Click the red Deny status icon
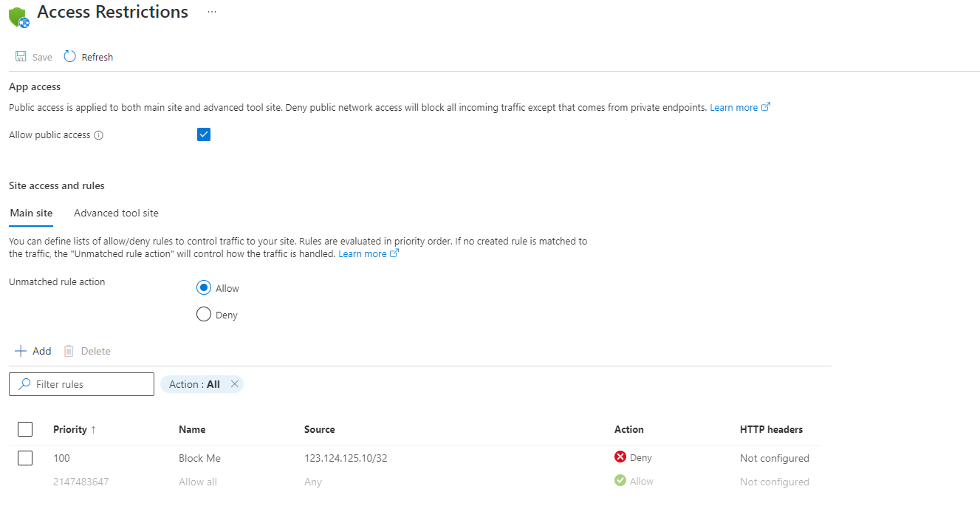The height and width of the screenshot is (509, 980). (620, 457)
